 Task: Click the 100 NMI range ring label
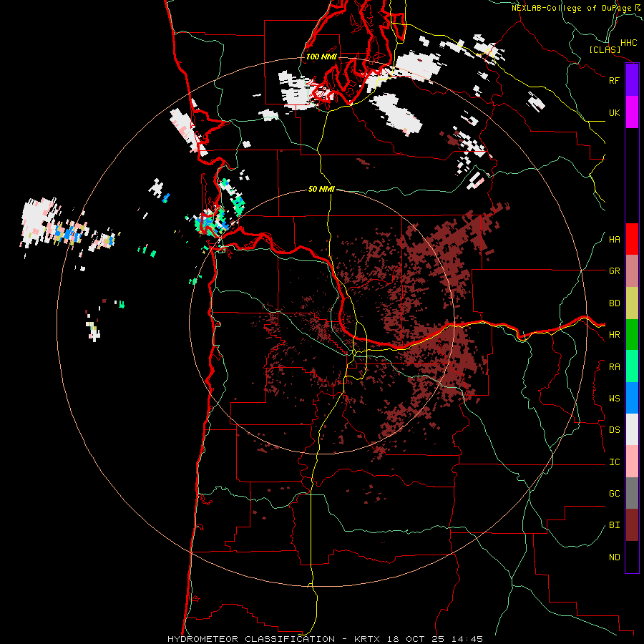coord(321,57)
